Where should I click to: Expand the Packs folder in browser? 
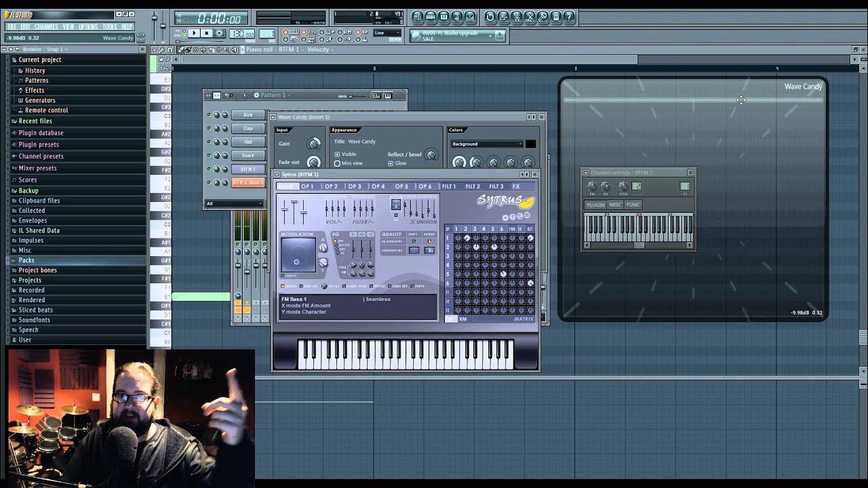click(x=26, y=260)
